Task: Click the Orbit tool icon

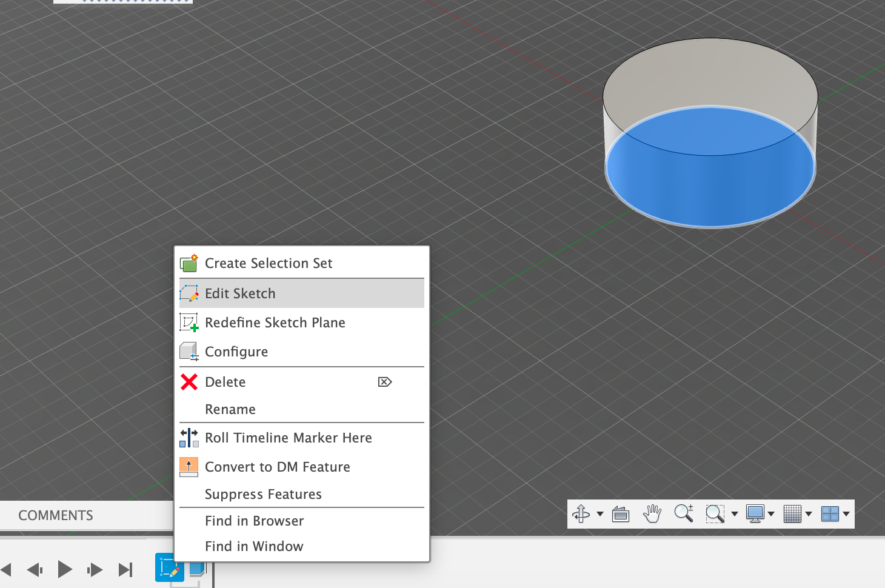Action: (x=581, y=513)
